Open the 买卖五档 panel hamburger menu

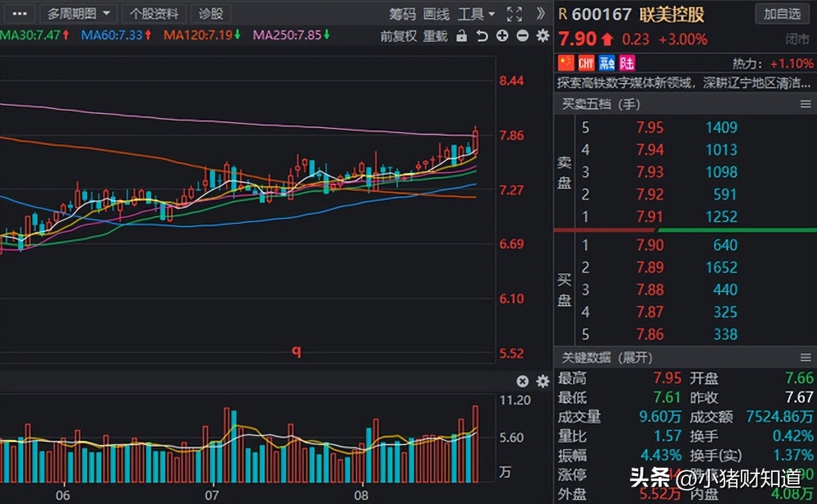[x=806, y=104]
